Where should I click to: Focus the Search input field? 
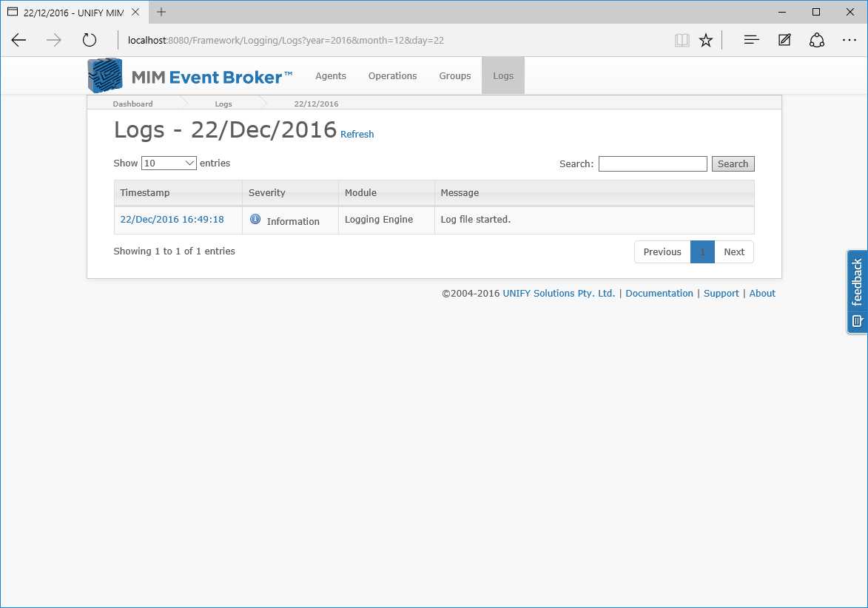(653, 163)
